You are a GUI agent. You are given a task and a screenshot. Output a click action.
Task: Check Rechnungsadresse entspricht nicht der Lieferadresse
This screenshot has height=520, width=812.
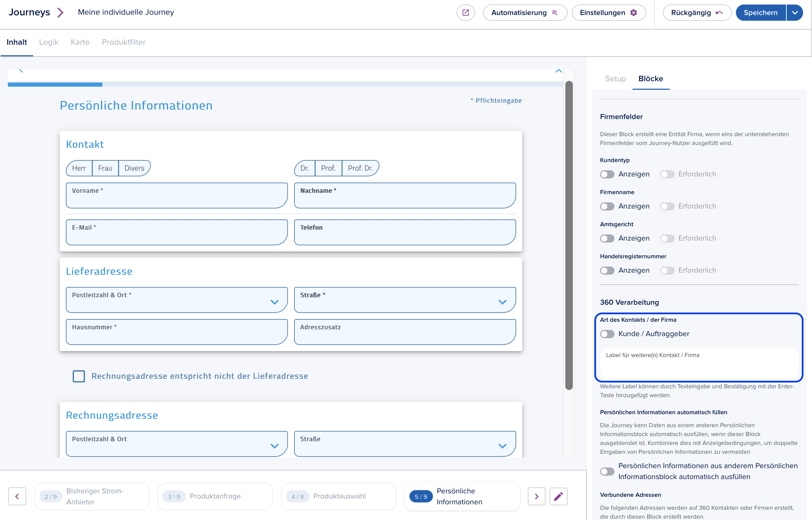pos(79,376)
